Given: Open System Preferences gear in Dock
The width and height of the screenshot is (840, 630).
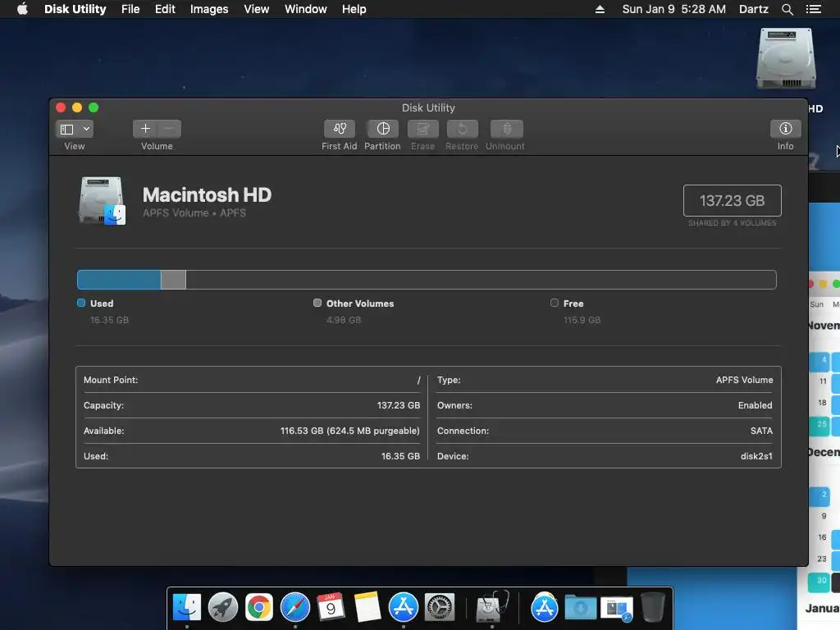Looking at the screenshot, I should [x=440, y=608].
